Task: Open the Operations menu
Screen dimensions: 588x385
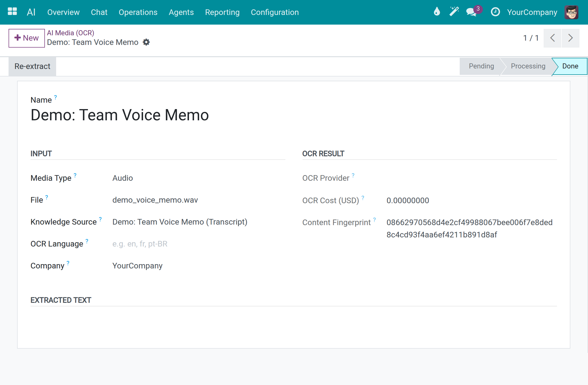Action: [138, 12]
